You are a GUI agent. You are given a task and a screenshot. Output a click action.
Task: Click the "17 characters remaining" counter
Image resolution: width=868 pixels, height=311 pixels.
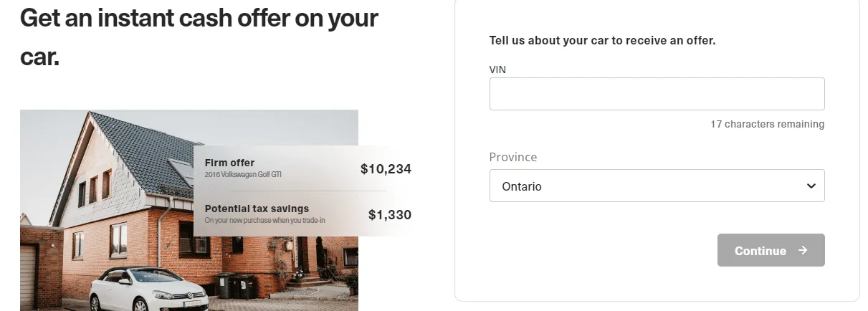click(x=767, y=124)
